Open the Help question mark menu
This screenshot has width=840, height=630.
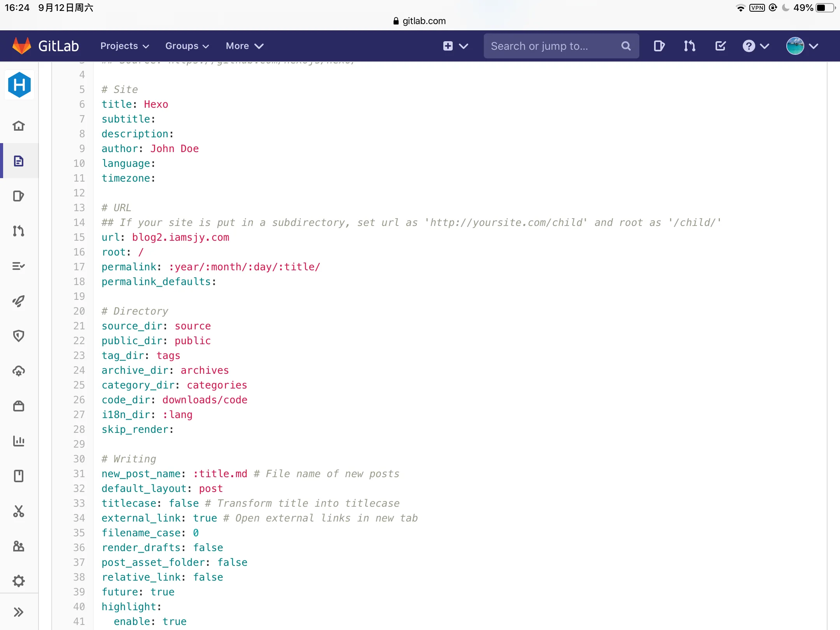(755, 46)
